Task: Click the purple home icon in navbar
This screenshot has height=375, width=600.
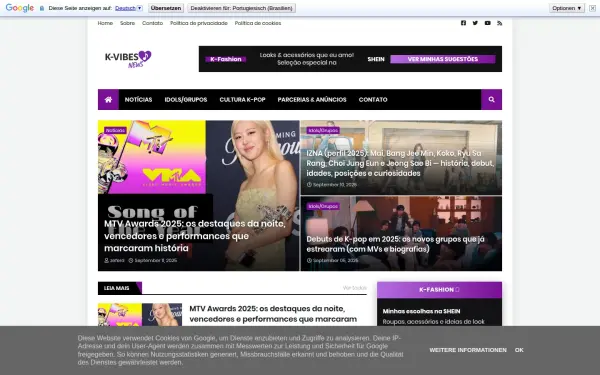Action: [108, 99]
